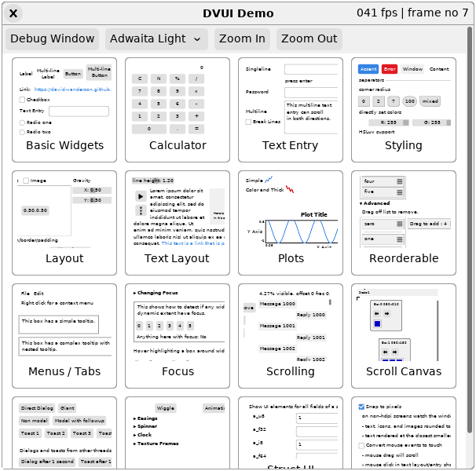
Task: Select Radio one option
Action: 22,122
